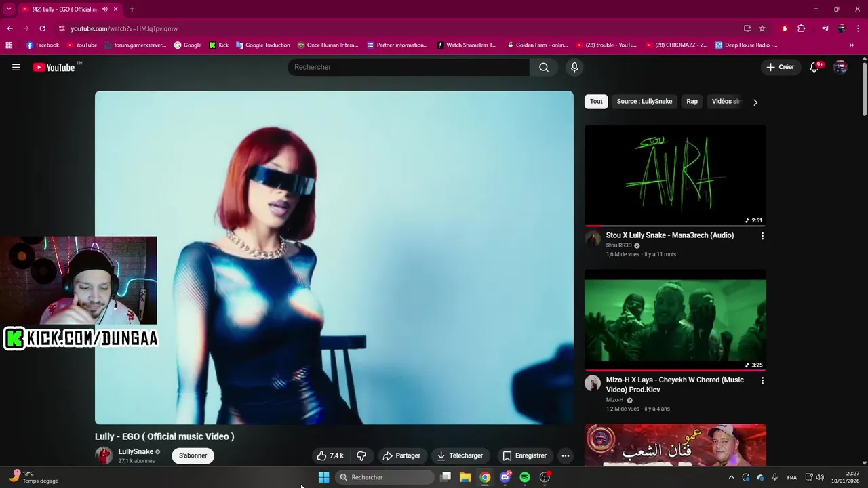Select the Source : LullySnake chip
Viewport: 868px width, 488px height.
[x=644, y=102]
